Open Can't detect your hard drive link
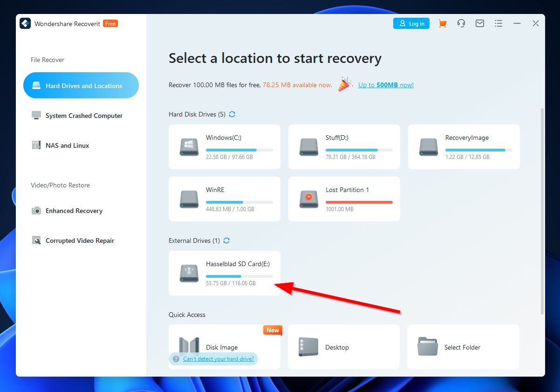Screen dimensions: 560x392 click(219, 359)
